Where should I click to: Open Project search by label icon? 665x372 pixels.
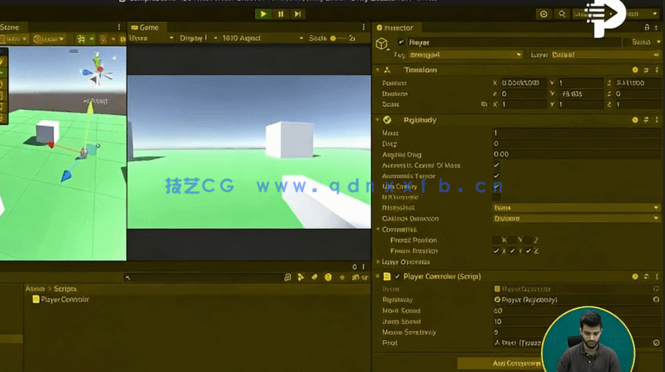[314, 277]
